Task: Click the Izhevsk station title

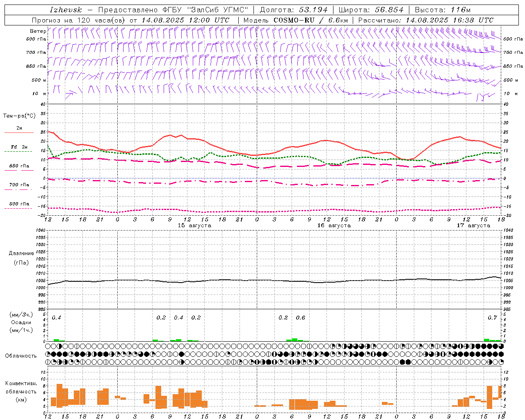Action: click(x=66, y=10)
